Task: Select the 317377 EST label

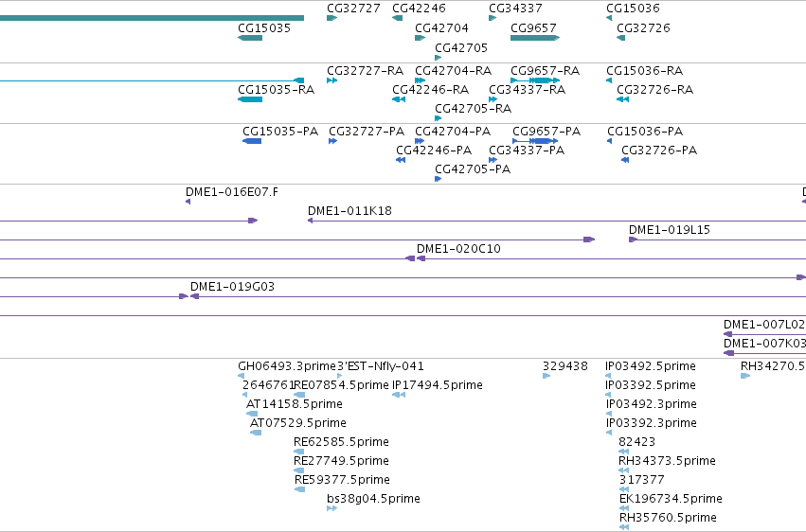Action: click(x=641, y=480)
